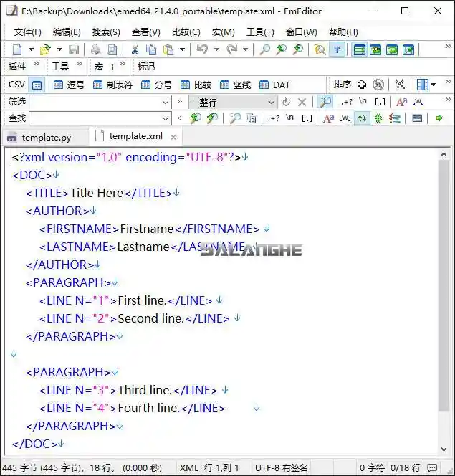
Task: Click the Find magnifier icon in main toolbar
Action: (265, 49)
